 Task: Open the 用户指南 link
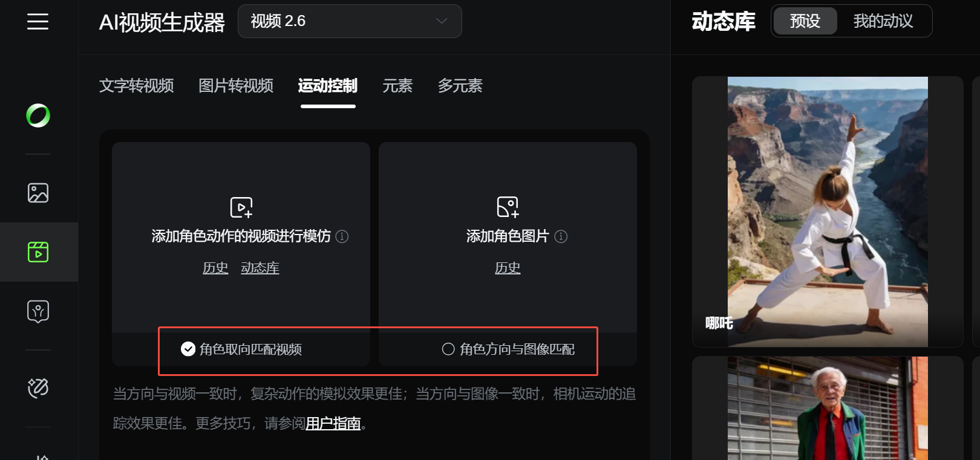click(x=333, y=423)
